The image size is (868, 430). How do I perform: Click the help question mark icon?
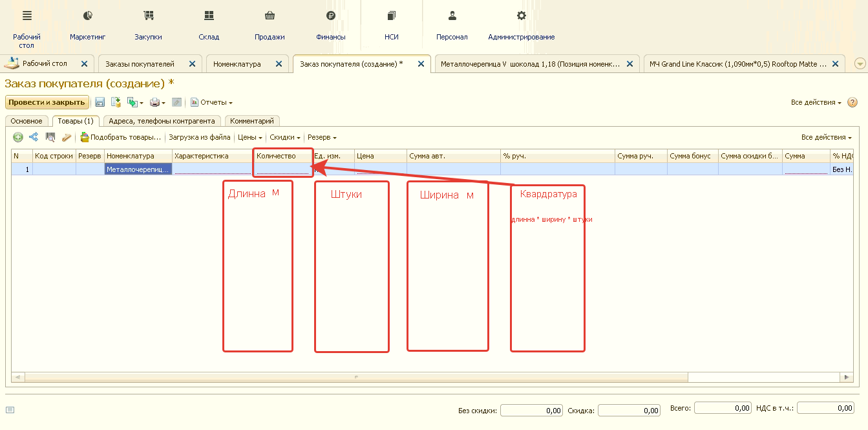coord(852,102)
